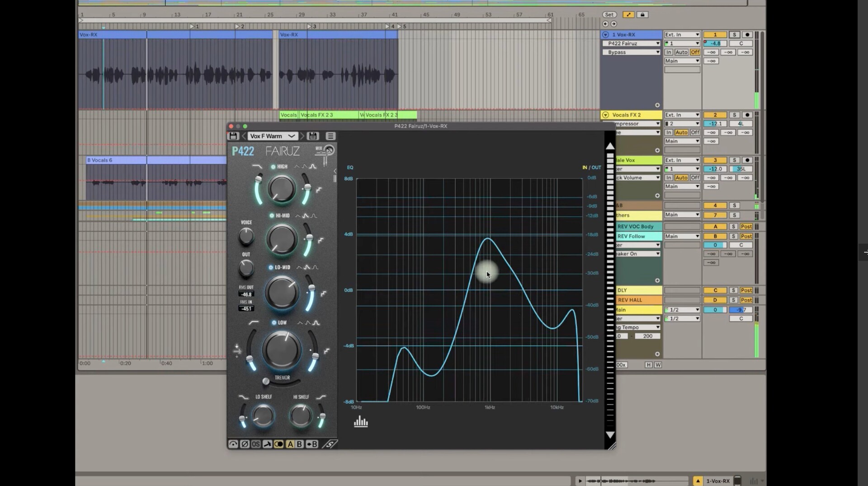Toggle the OS oversampling button

tap(255, 444)
